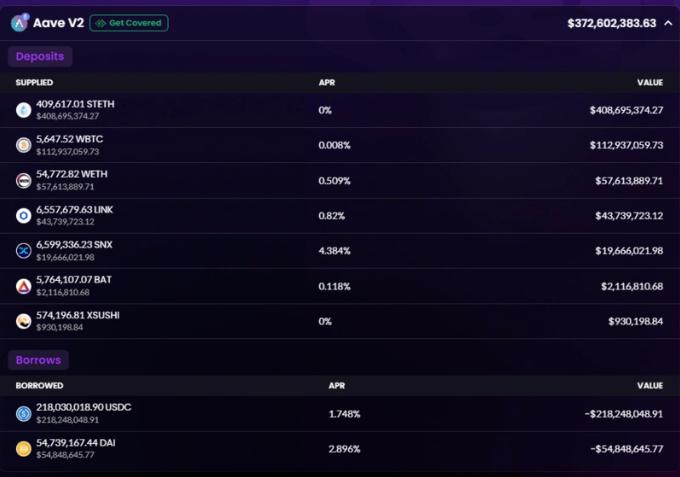Screen dimensions: 680x477
Task: Click the WBTC token icon
Action: [x=23, y=145]
